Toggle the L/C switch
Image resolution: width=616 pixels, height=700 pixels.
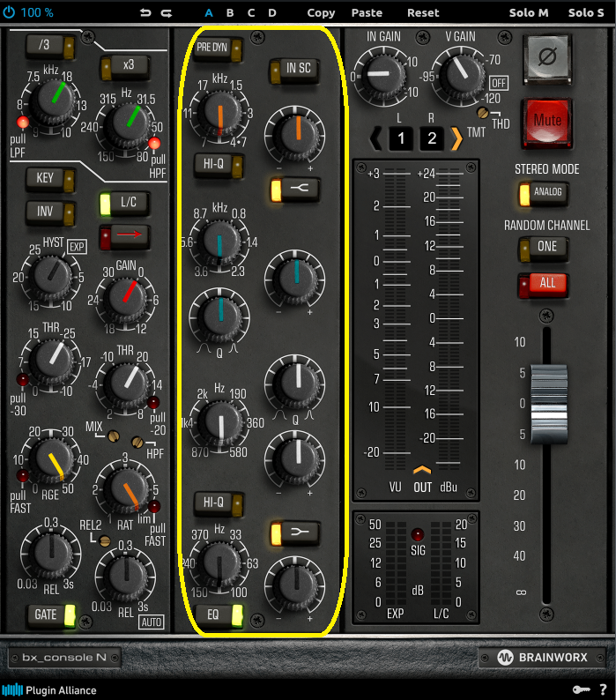[x=125, y=203]
